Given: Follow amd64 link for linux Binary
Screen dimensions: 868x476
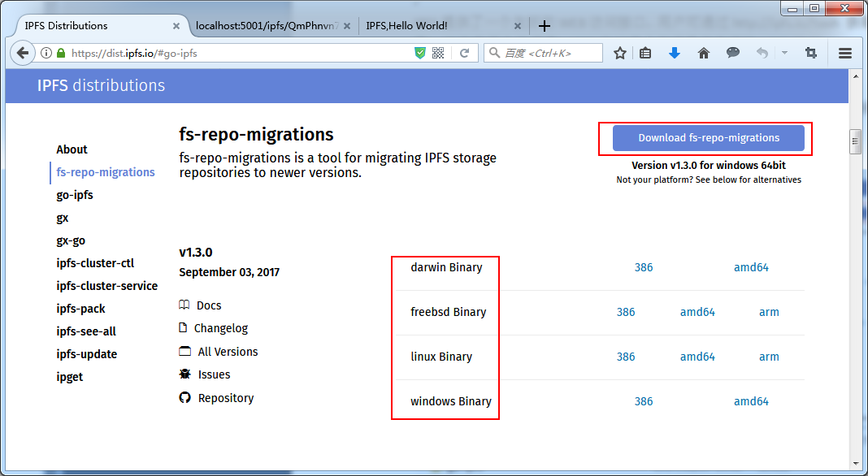Looking at the screenshot, I should click(697, 356).
